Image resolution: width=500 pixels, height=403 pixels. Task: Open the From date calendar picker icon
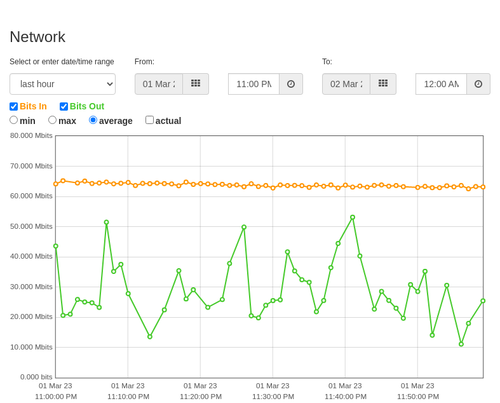point(196,84)
